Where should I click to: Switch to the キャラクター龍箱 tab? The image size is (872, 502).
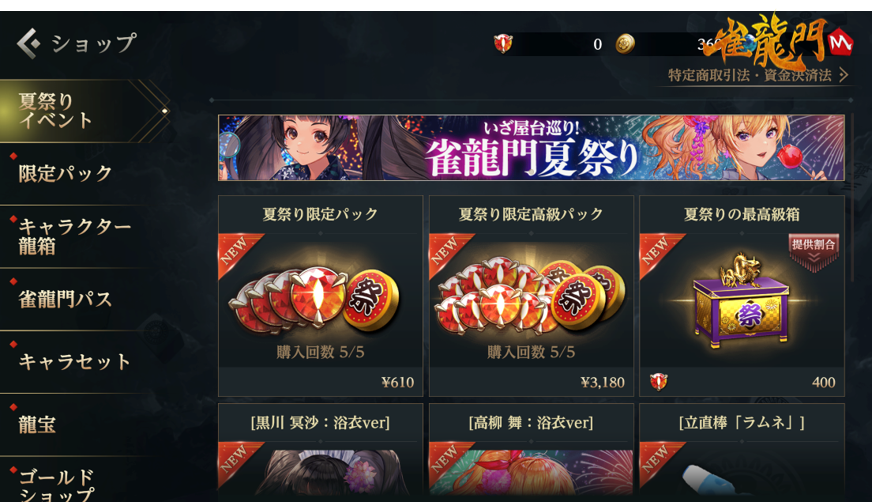coord(75,236)
